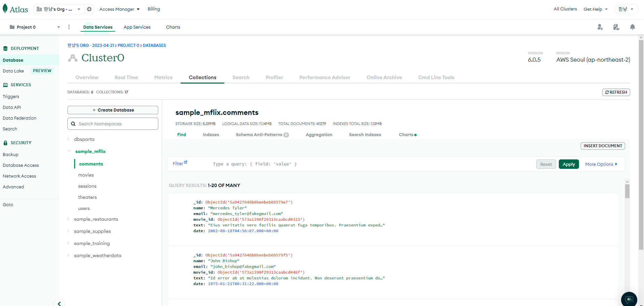Click the Insert Document button
Viewport: 644px width, 306px height.
pos(603,146)
